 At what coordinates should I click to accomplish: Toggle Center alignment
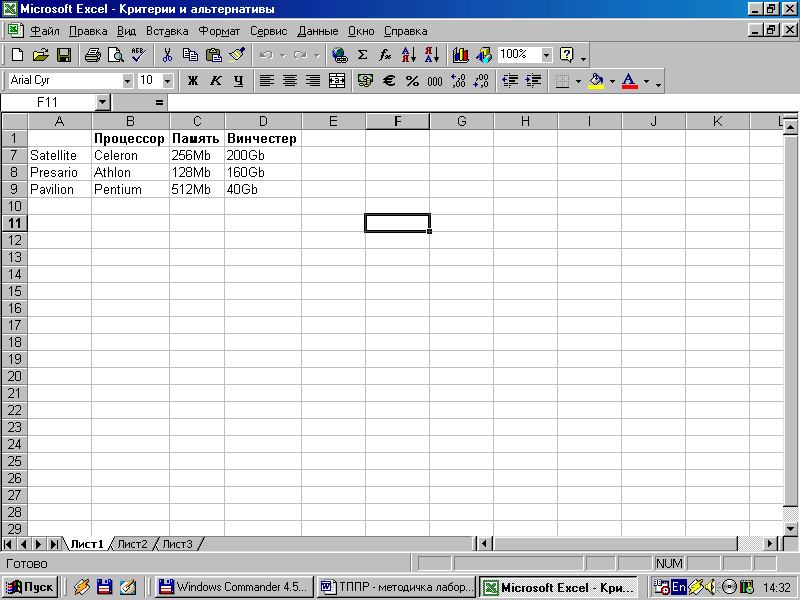point(290,81)
